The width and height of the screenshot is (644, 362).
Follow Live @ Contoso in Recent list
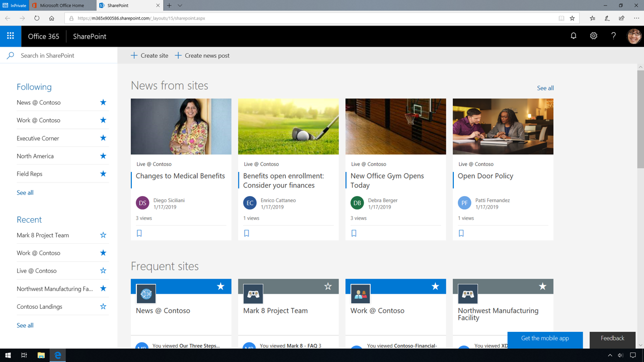pyautogui.click(x=103, y=271)
